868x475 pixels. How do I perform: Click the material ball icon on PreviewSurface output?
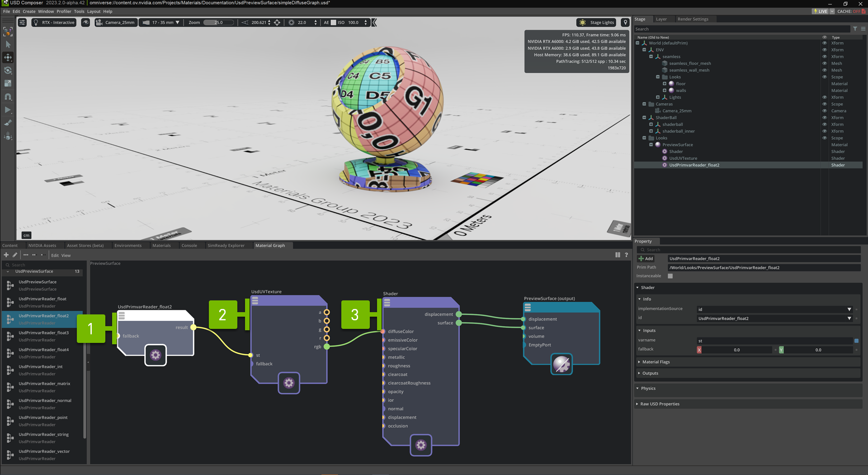point(561,364)
